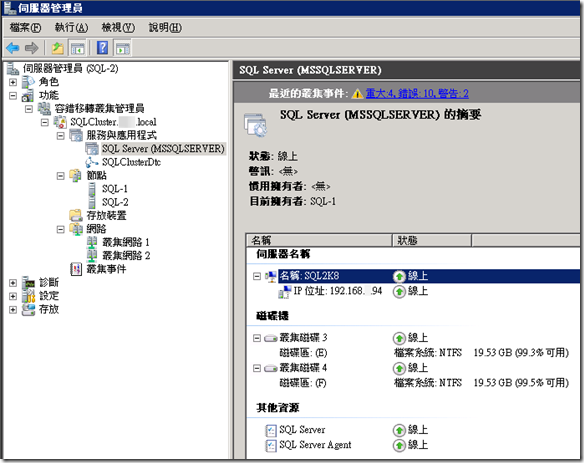Select the SQLClusterDtc service icon
Screen dimensions: 584x463
click(92, 162)
